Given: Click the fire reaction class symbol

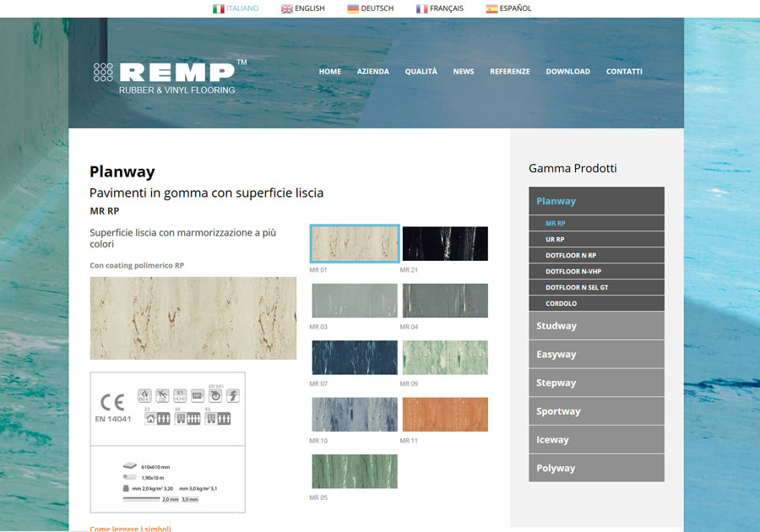Looking at the screenshot, I should coord(144,395).
